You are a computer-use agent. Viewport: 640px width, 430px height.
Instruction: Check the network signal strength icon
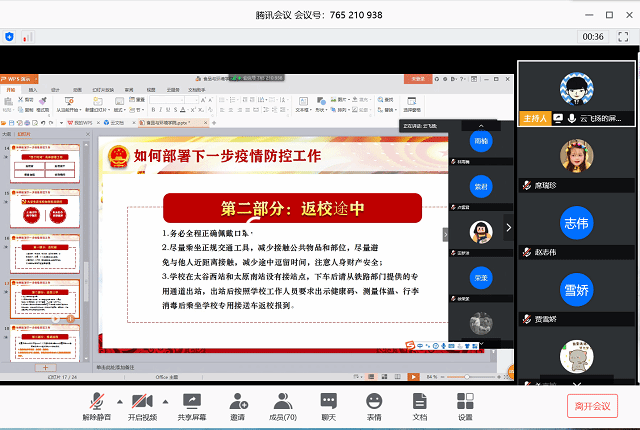[27, 37]
